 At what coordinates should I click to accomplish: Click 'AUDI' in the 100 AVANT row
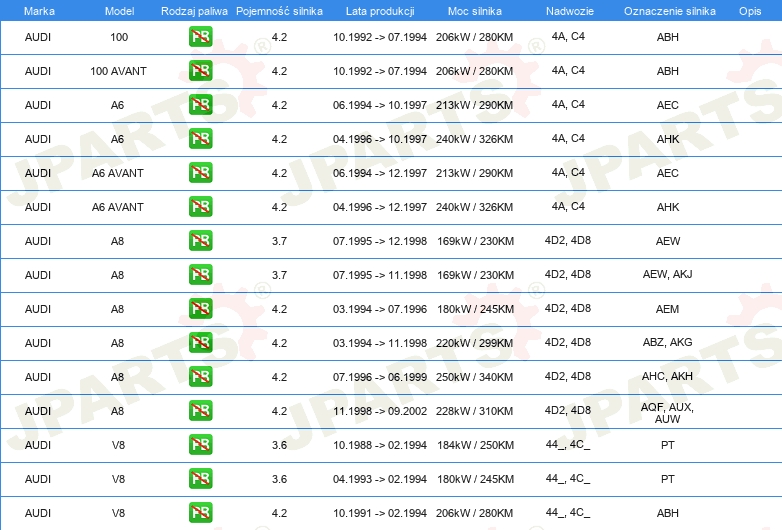pos(38,71)
